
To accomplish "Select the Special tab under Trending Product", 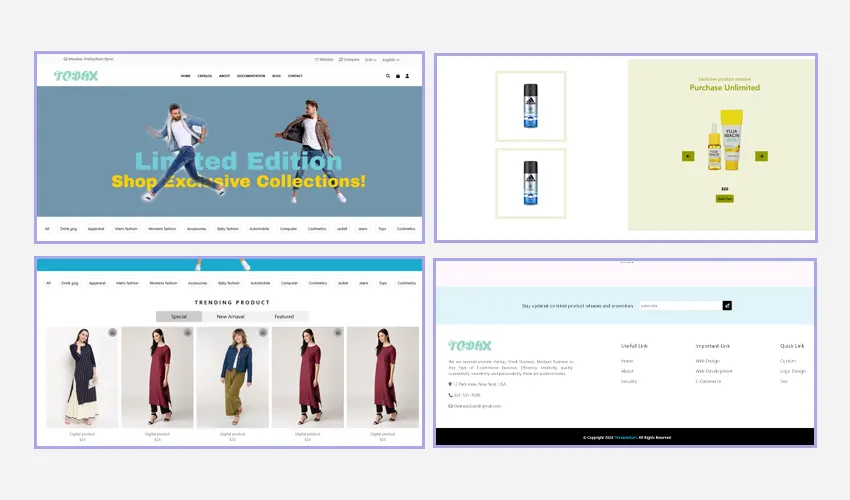I will click(179, 317).
